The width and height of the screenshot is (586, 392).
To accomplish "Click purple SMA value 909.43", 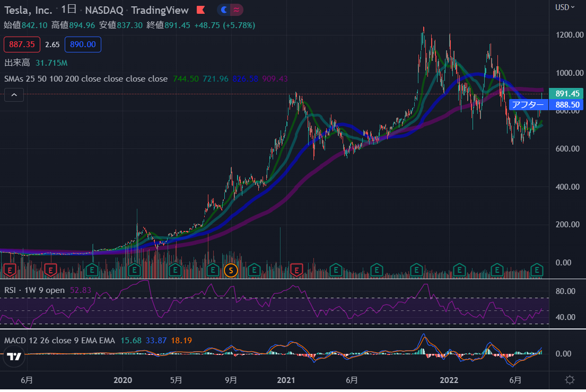I will coord(275,79).
